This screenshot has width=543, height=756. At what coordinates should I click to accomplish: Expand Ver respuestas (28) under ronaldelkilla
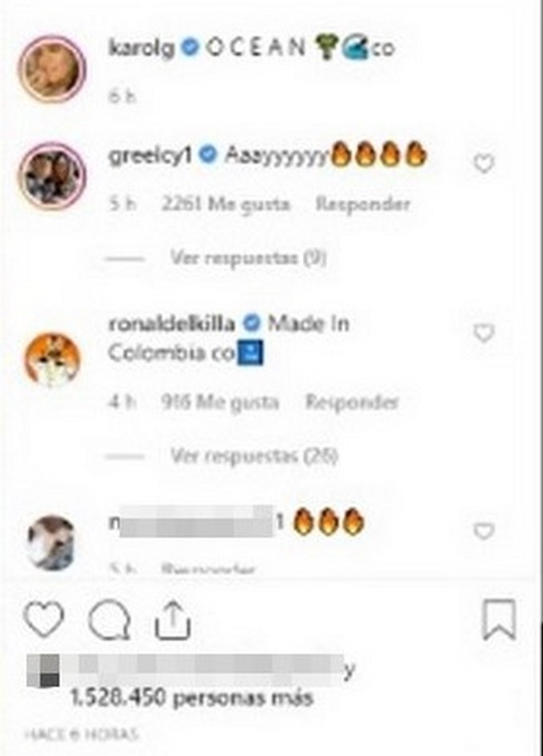click(255, 456)
